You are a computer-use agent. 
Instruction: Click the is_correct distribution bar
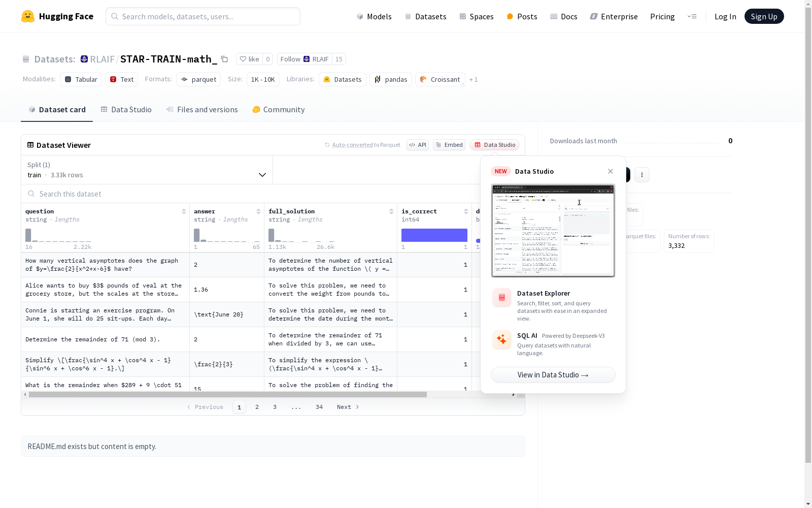(434, 235)
